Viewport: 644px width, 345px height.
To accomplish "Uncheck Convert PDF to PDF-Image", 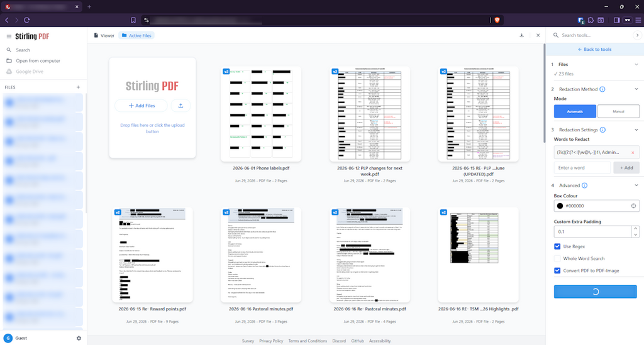I will 557,271.
